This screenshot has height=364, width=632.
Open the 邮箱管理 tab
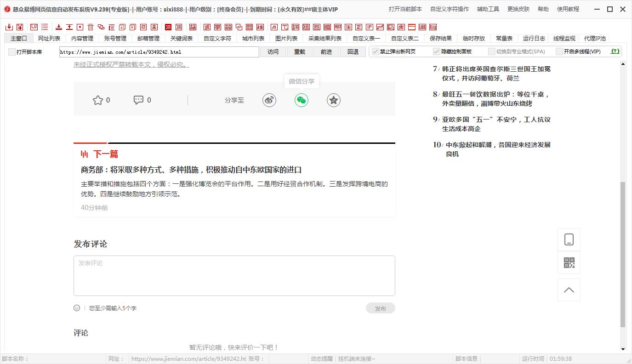pyautogui.click(x=148, y=39)
